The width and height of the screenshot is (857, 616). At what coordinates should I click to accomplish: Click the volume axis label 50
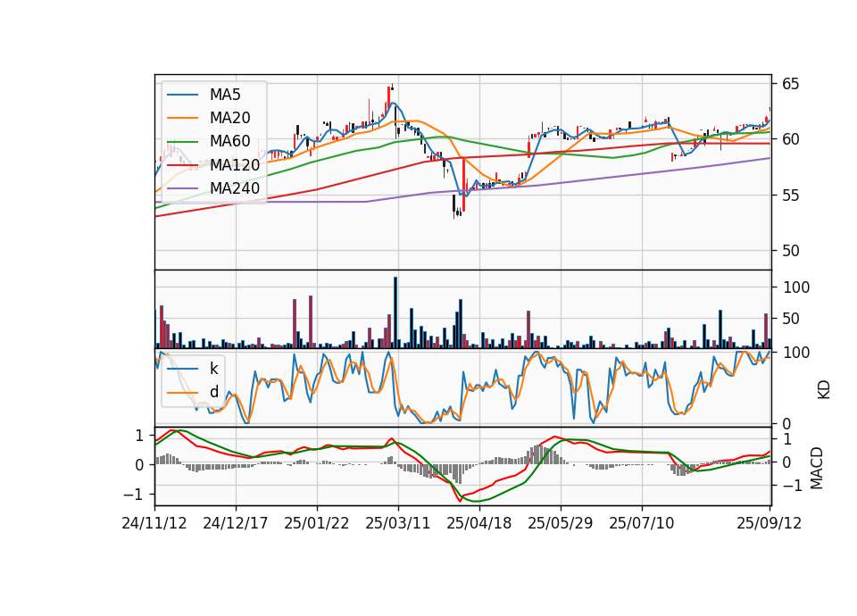click(792, 319)
